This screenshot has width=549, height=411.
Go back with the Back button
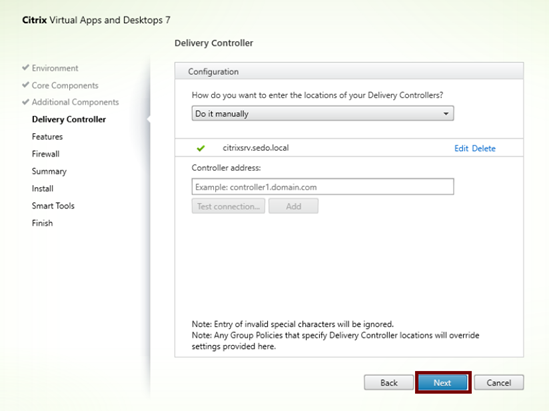389,382
